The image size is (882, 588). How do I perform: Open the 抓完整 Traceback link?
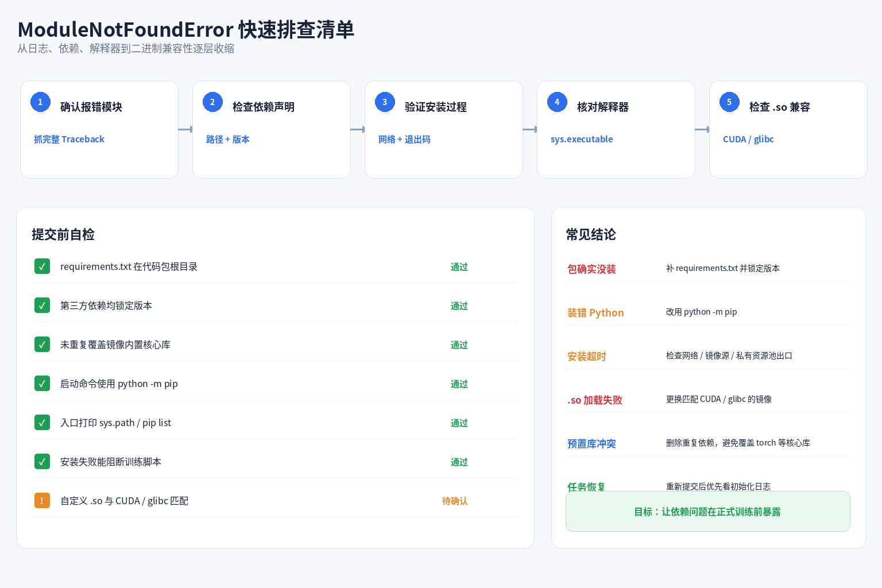coord(69,139)
